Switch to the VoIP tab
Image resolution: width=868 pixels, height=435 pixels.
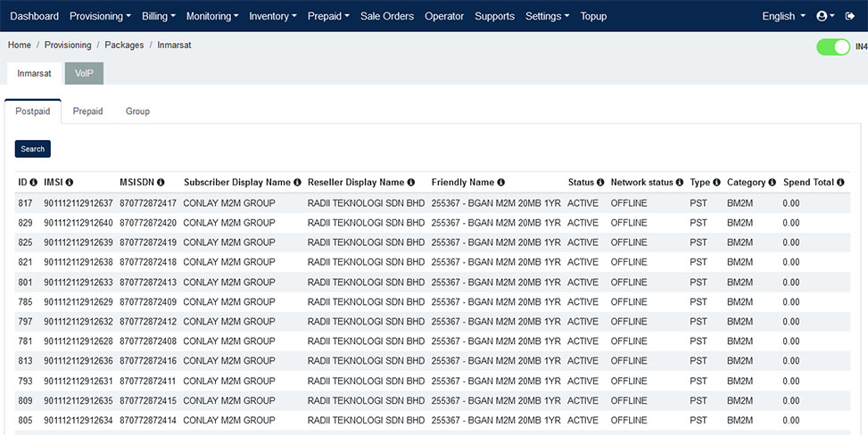click(x=84, y=73)
